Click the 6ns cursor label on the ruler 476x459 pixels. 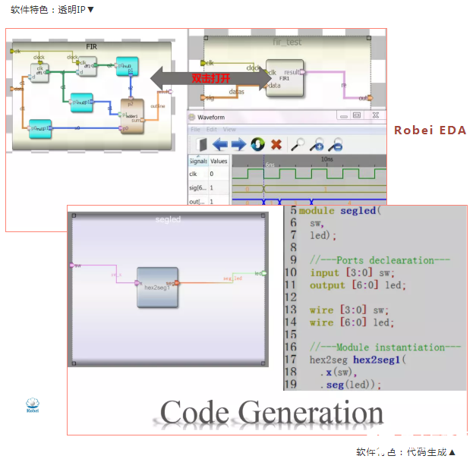click(270, 165)
